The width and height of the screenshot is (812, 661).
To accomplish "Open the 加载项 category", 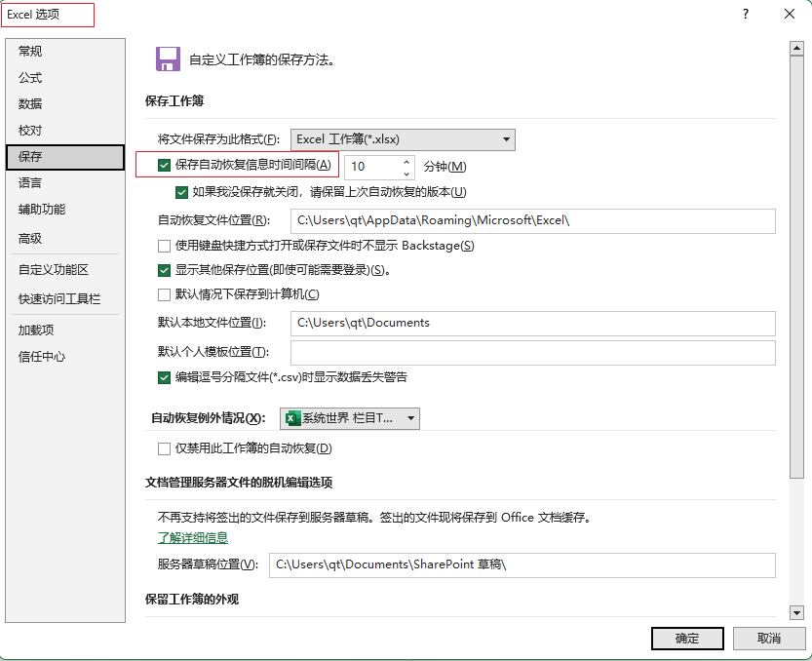I will click(x=65, y=330).
